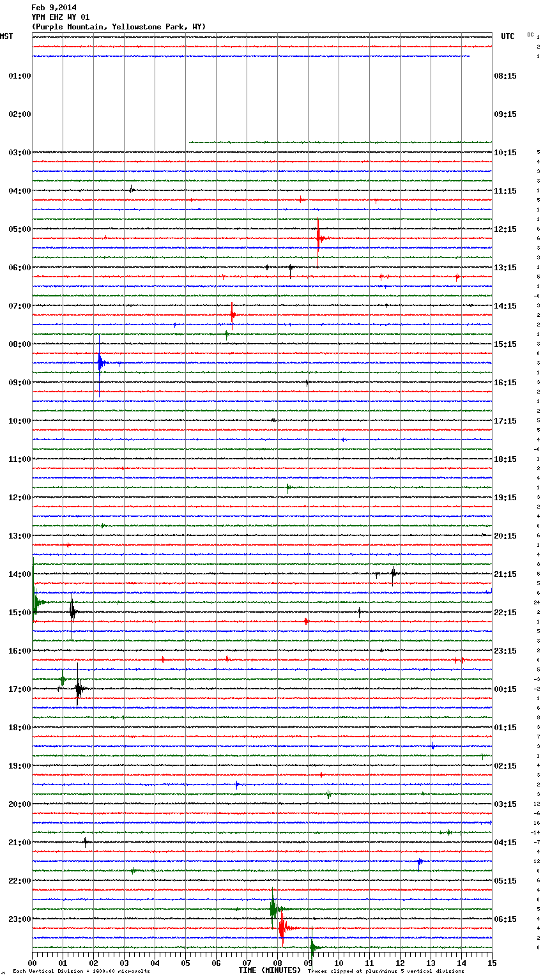This screenshot has width=543, height=980.
Task: Click the "01:00" MST time label
Action: [19, 76]
